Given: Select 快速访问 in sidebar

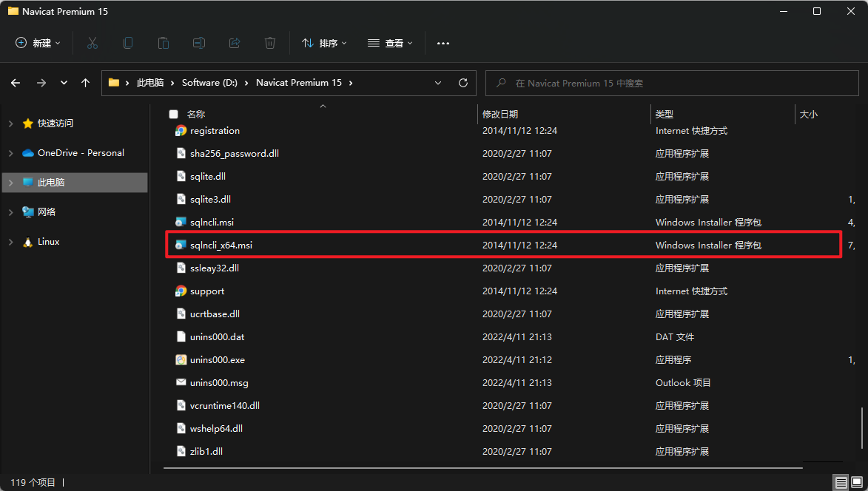Looking at the screenshot, I should pyautogui.click(x=55, y=123).
